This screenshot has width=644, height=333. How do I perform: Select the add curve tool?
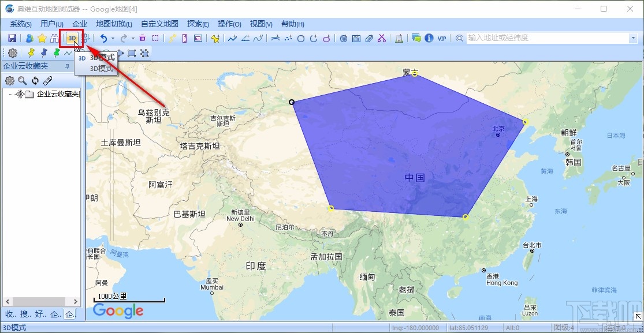tap(258, 38)
